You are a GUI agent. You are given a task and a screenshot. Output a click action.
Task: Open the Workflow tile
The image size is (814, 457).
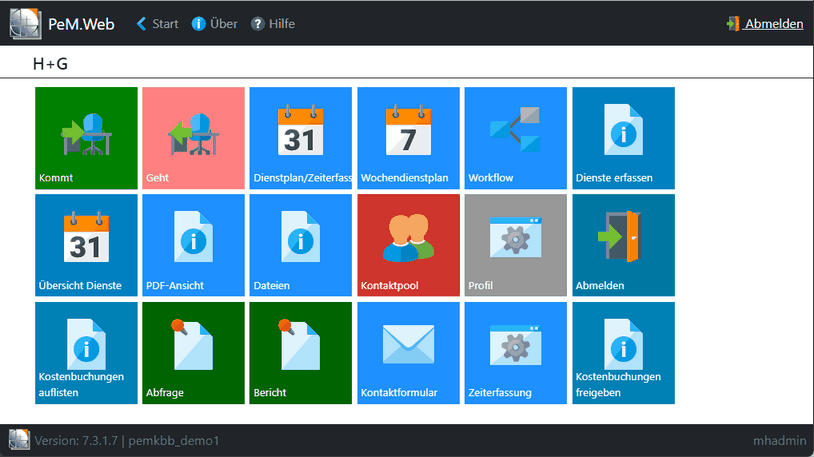coord(515,138)
